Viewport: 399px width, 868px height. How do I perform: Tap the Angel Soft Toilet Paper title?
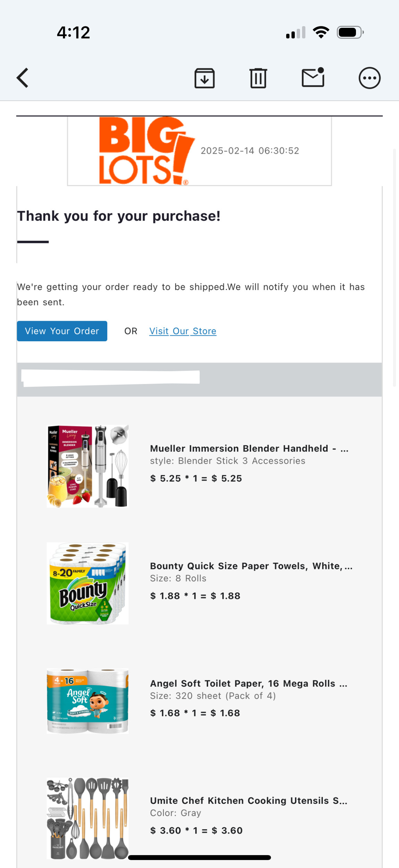249,683
